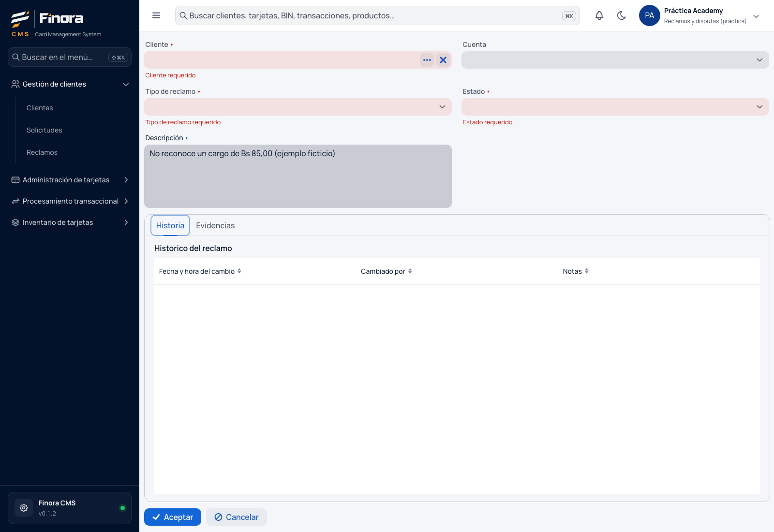Screen dimensions: 774x532
Task: Open Reclamos in sidebar
Action: click(x=42, y=152)
